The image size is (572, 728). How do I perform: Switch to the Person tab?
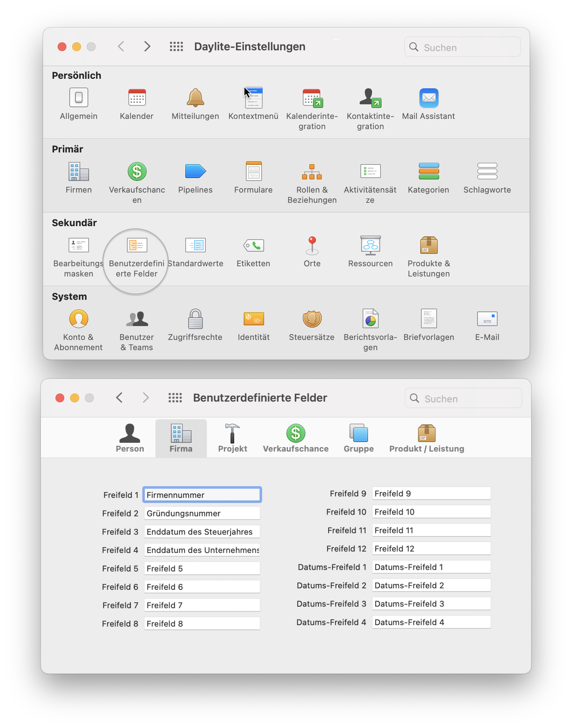(x=130, y=438)
